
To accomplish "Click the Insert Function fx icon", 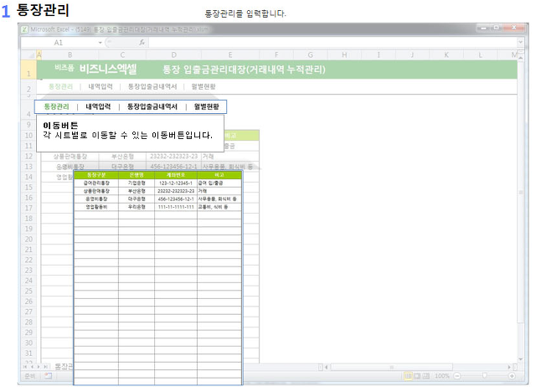I will [x=142, y=43].
